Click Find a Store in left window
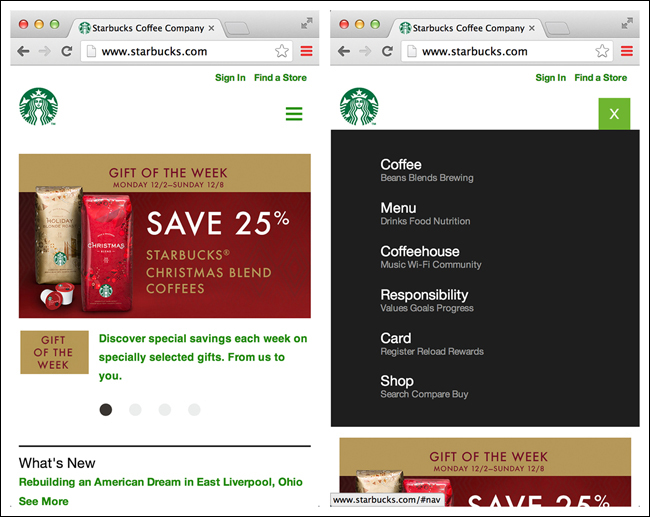Viewport: 650px width, 517px height. [x=280, y=78]
